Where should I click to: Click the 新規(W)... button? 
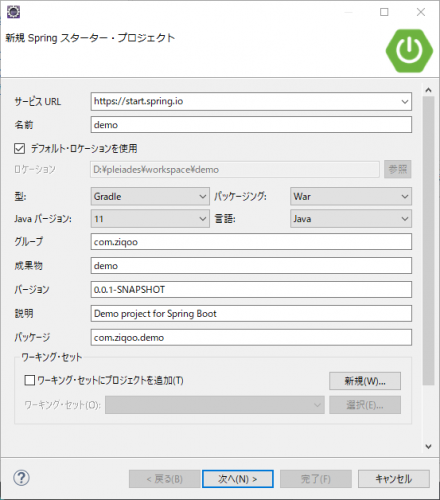(365, 381)
